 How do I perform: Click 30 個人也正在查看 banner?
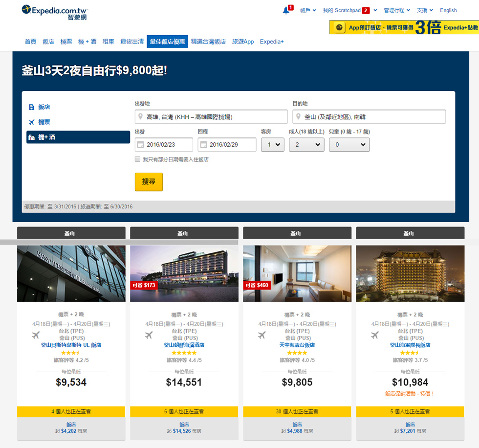coord(297,412)
